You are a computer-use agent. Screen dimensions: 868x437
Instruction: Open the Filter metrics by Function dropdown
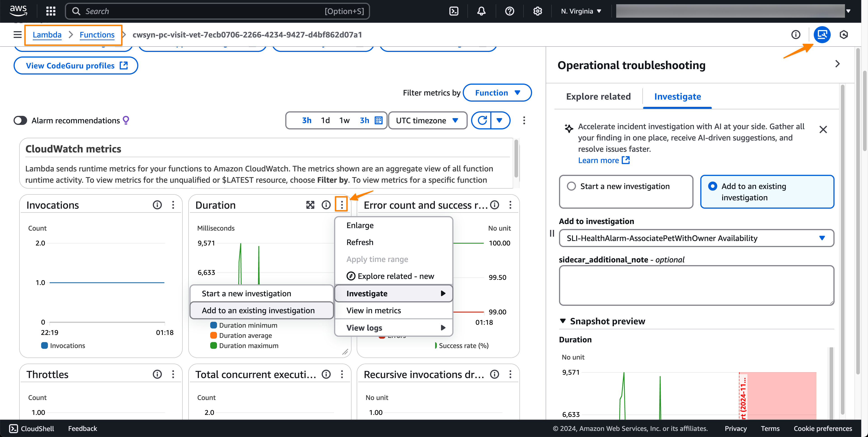click(x=497, y=93)
